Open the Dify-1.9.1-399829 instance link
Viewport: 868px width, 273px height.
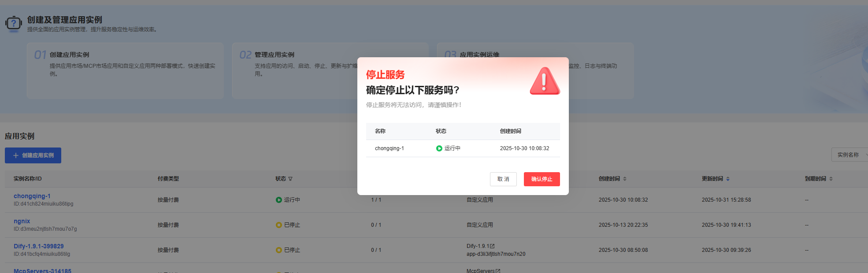coord(39,246)
